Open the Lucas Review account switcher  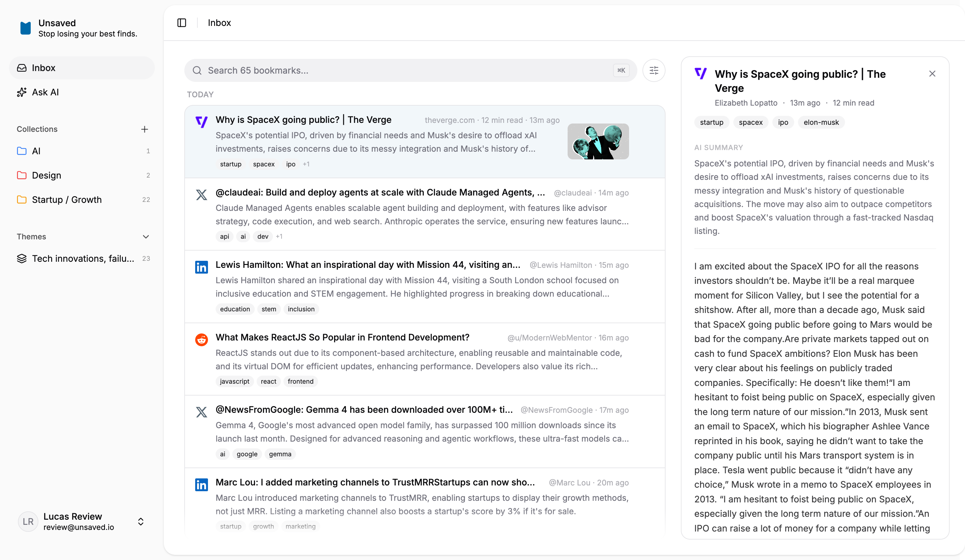82,521
